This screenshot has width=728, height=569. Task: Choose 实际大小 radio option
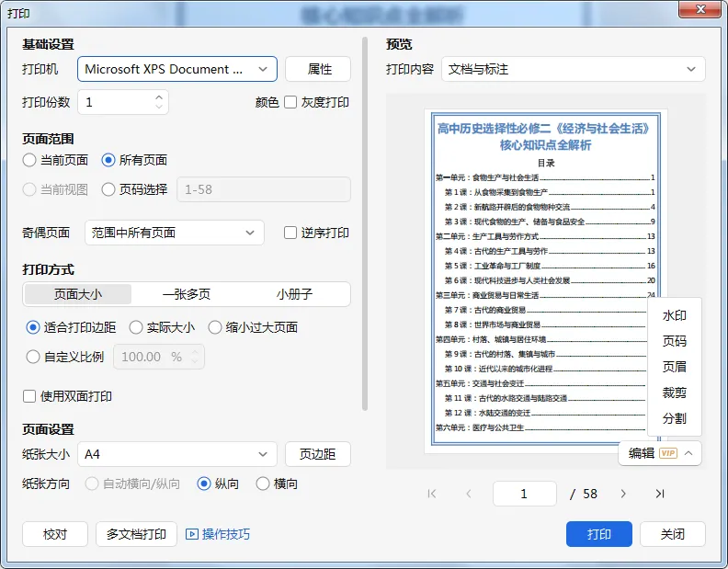click(x=135, y=327)
